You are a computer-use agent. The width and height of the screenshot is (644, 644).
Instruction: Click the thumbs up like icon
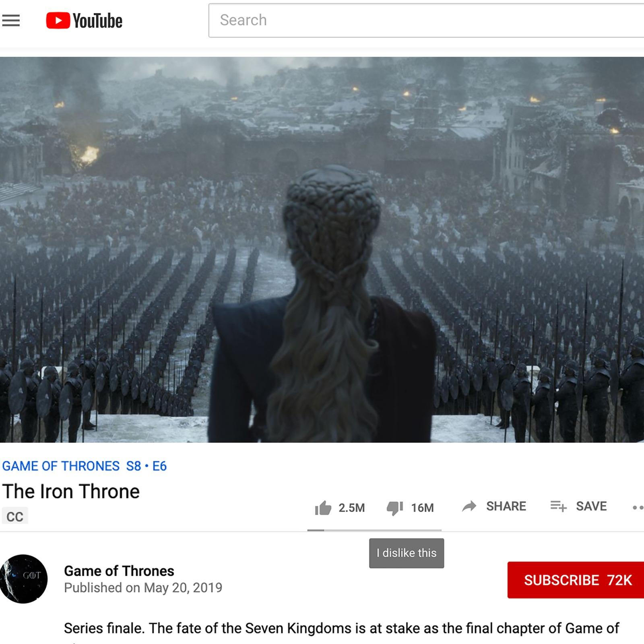[x=323, y=508]
